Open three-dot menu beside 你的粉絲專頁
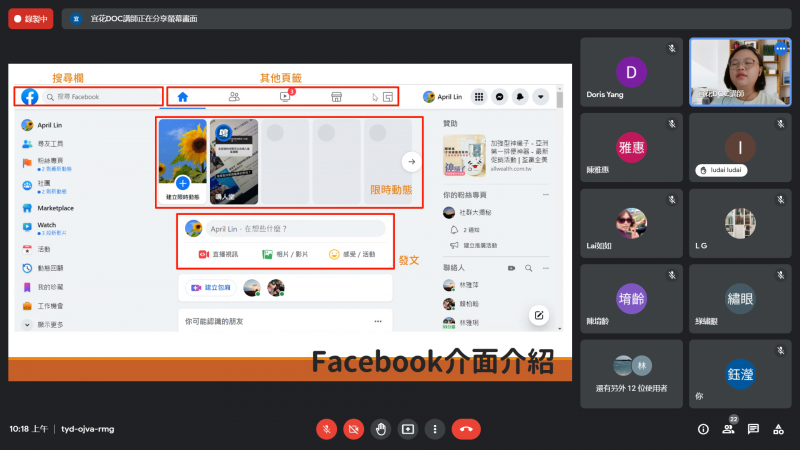This screenshot has width=800, height=450. tap(545, 195)
